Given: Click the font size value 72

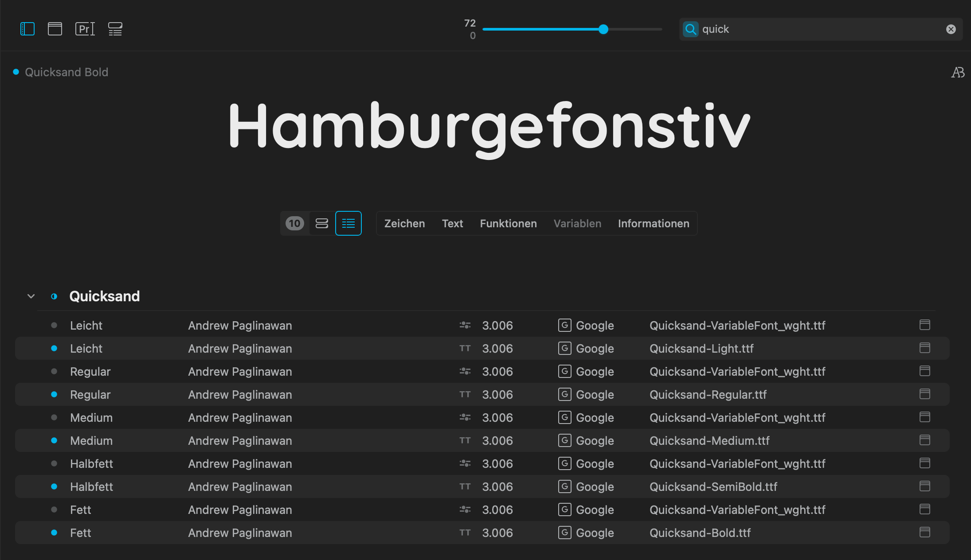Looking at the screenshot, I should tap(470, 23).
